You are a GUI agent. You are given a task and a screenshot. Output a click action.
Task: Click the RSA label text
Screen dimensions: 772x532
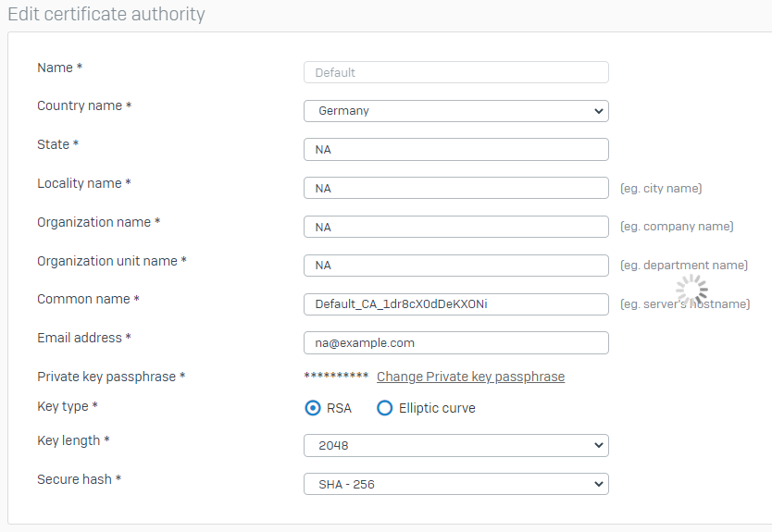coord(339,408)
